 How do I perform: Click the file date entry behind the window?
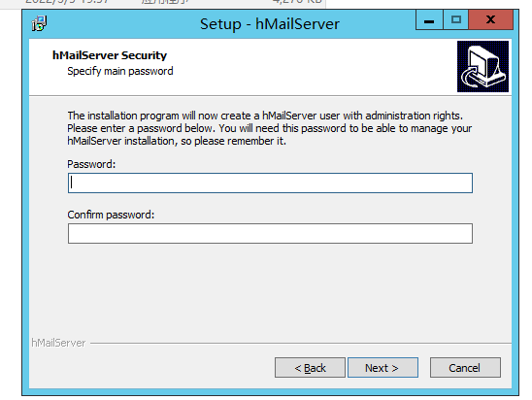[x=67, y=2]
